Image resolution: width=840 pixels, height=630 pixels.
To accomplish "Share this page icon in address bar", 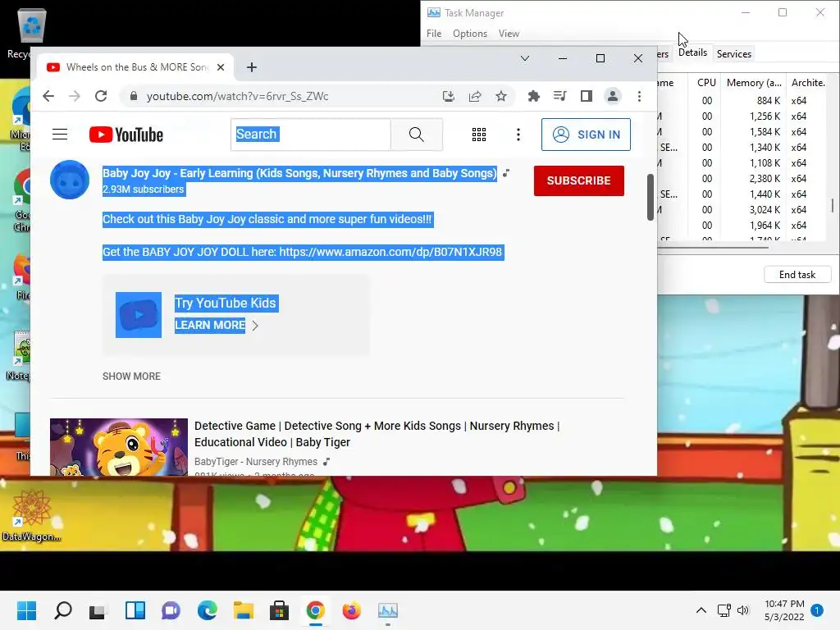I will 475,97.
